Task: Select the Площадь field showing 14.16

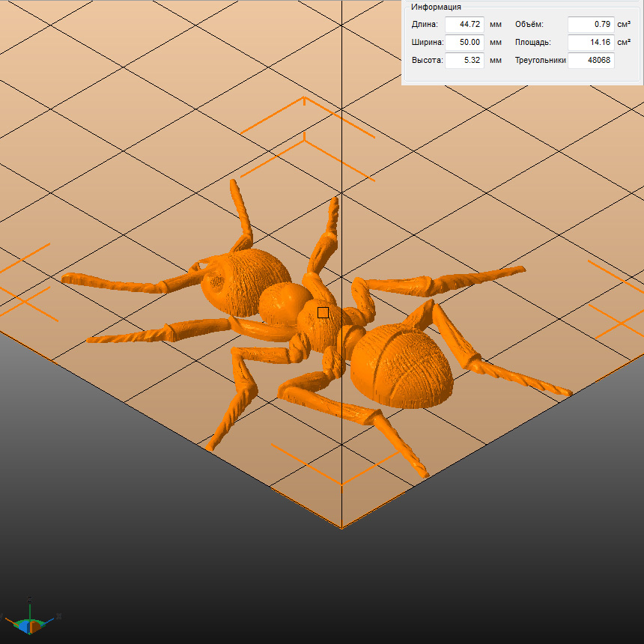Action: tap(590, 42)
